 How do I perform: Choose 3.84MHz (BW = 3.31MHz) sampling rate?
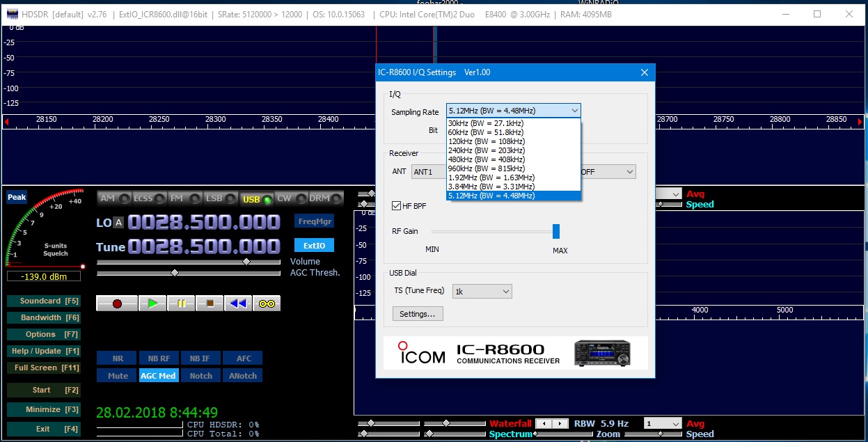[514, 187]
